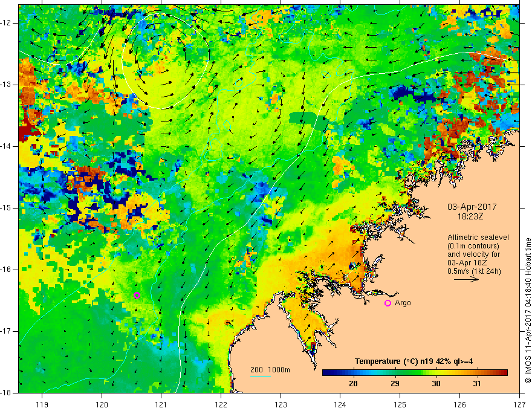Click the 29 value on color scale
This screenshot has height=411, width=532.
(395, 384)
